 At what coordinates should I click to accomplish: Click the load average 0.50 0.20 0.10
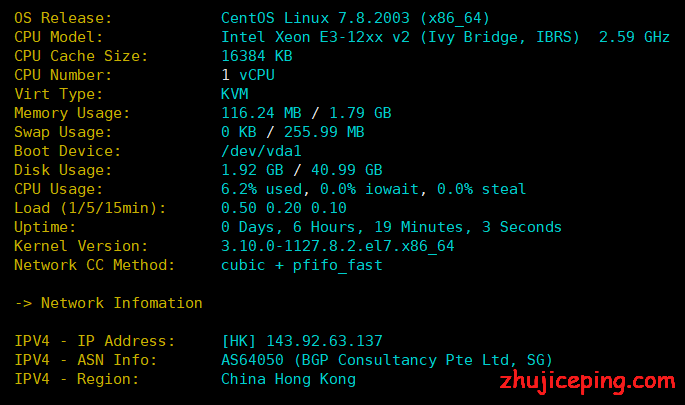point(284,208)
